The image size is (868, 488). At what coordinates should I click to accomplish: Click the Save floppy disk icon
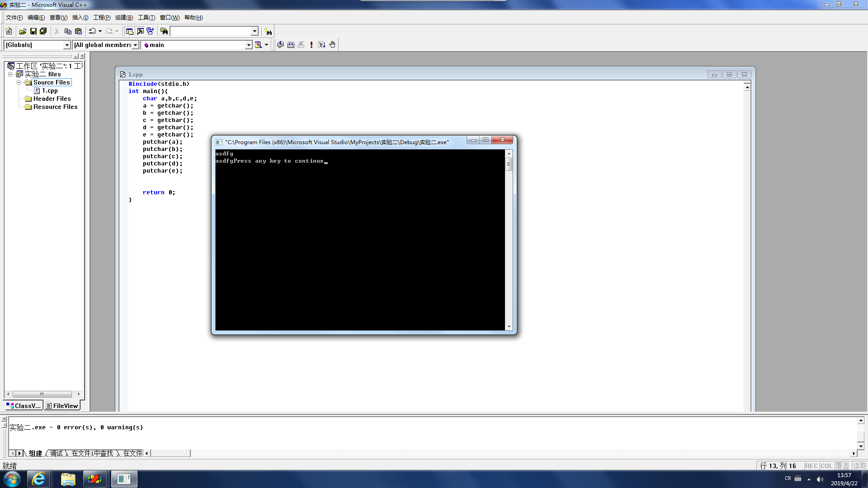click(33, 31)
